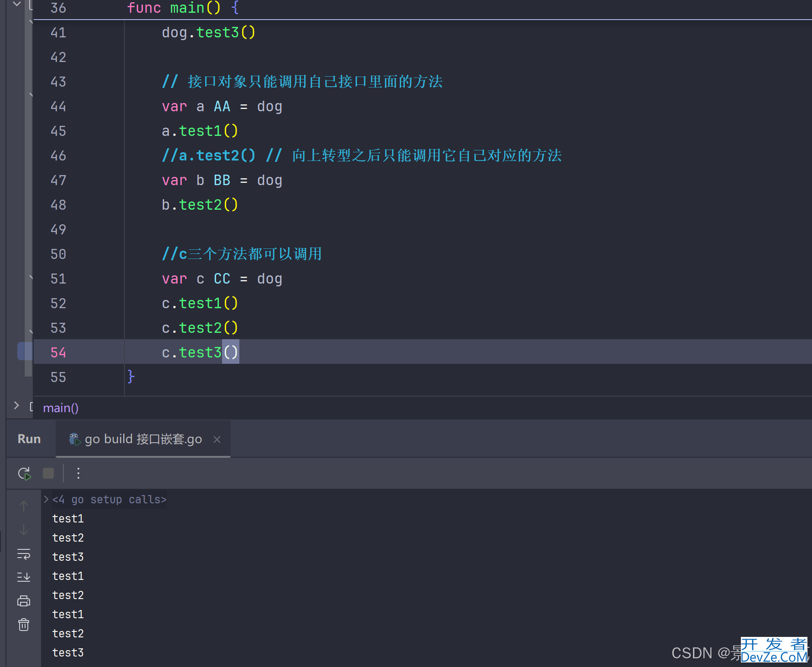The image size is (812, 667).
Task: Toggle soft-wrap in console output
Action: tap(24, 554)
